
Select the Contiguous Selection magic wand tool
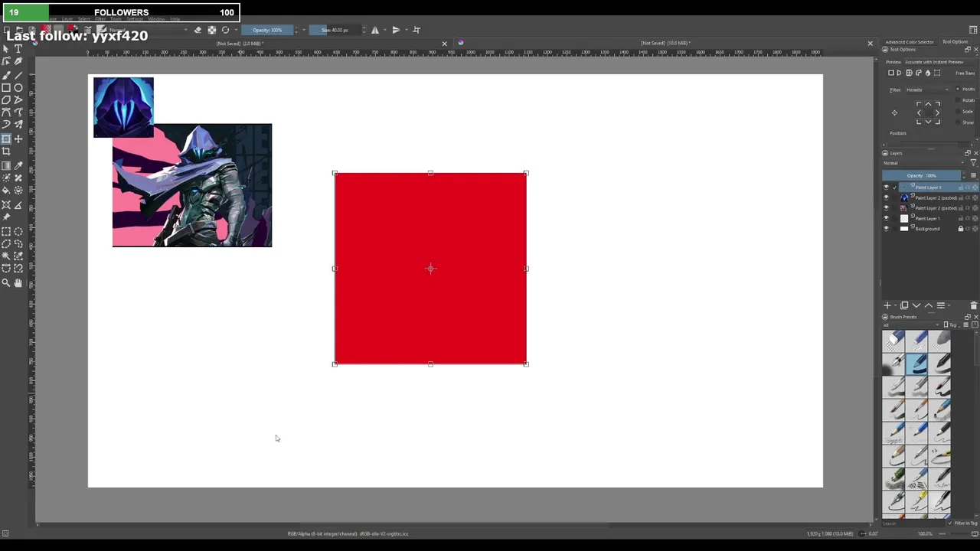[6, 256]
